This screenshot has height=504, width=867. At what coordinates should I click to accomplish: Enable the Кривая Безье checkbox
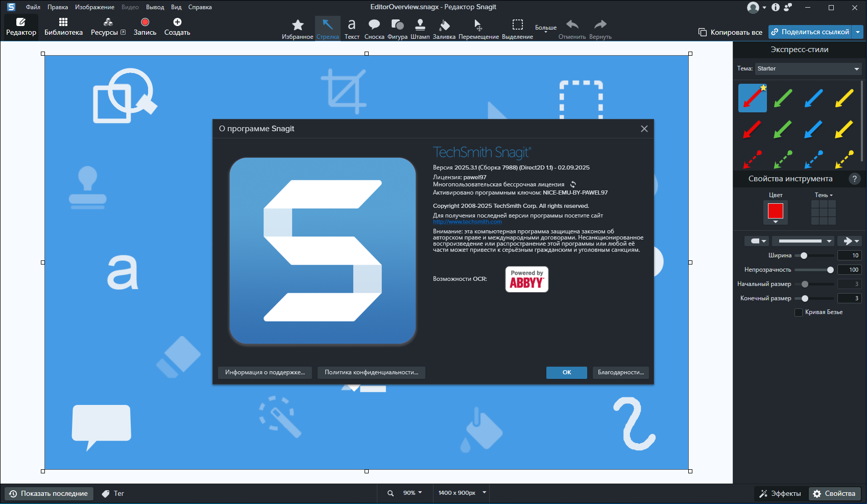[x=799, y=312]
